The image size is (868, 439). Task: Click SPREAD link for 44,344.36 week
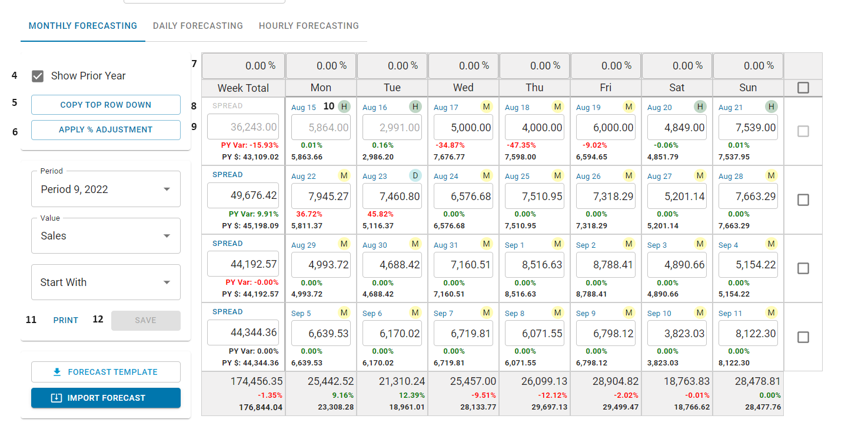pyautogui.click(x=227, y=312)
